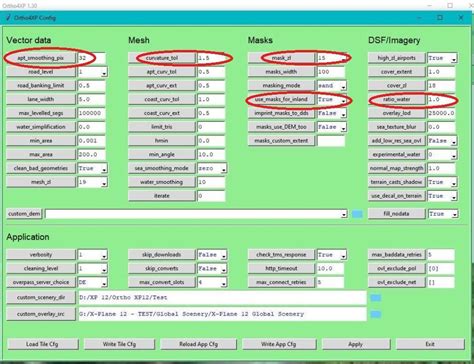Click the Load Tile Cfg button
Viewport: 474px width, 364px height.
(43, 344)
